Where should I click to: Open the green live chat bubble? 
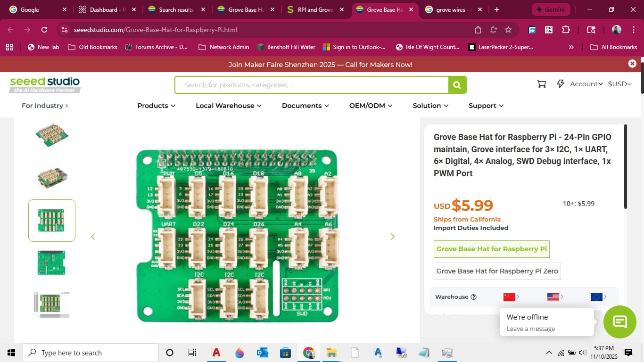point(619,322)
